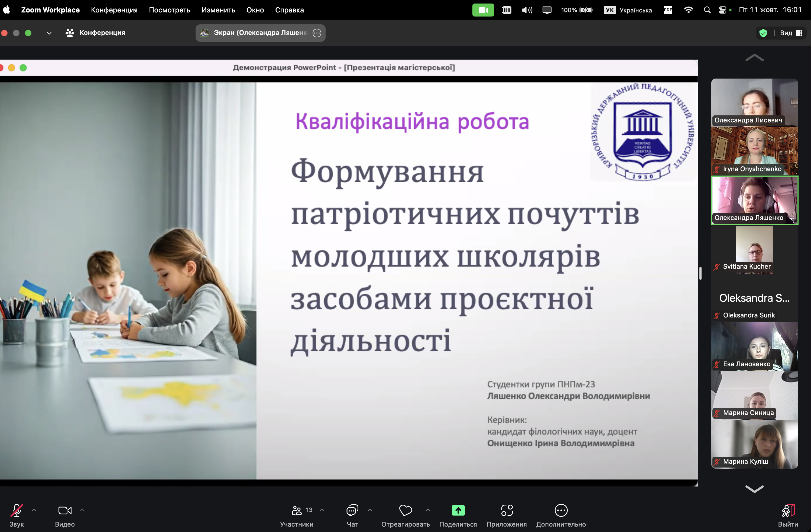Open the Apple menu
Image resolution: width=811 pixels, height=532 pixels.
coord(7,10)
